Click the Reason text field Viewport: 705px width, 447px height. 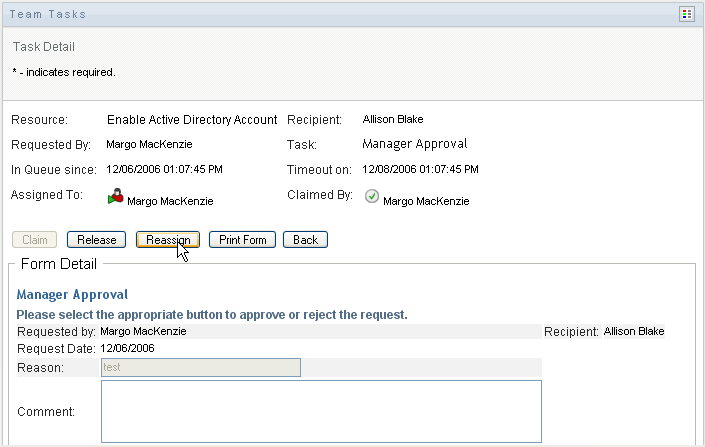pos(200,368)
